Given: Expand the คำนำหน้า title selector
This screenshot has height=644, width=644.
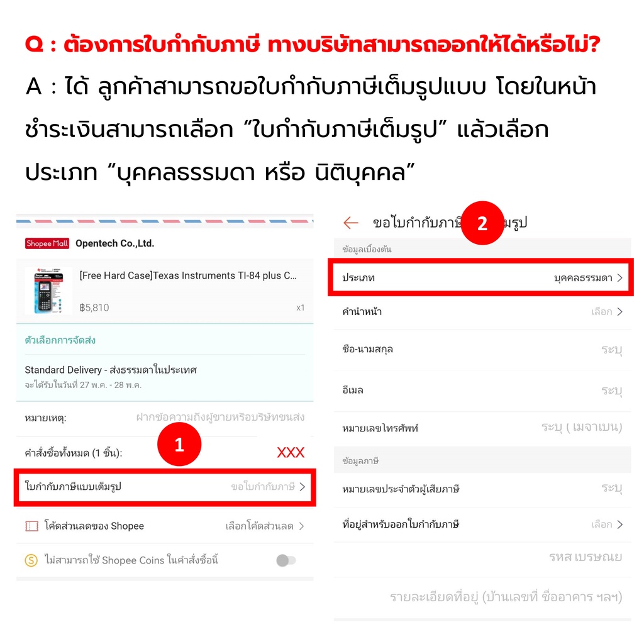Looking at the screenshot, I should click(482, 312).
